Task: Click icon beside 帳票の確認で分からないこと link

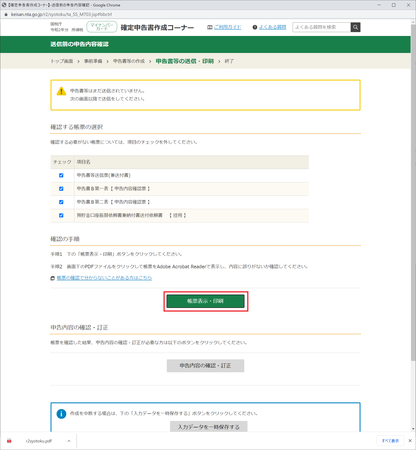Action: coord(52,278)
